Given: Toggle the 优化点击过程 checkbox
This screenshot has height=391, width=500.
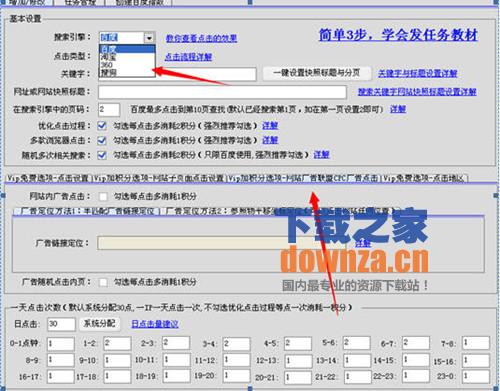Looking at the screenshot, I should coord(102,126).
